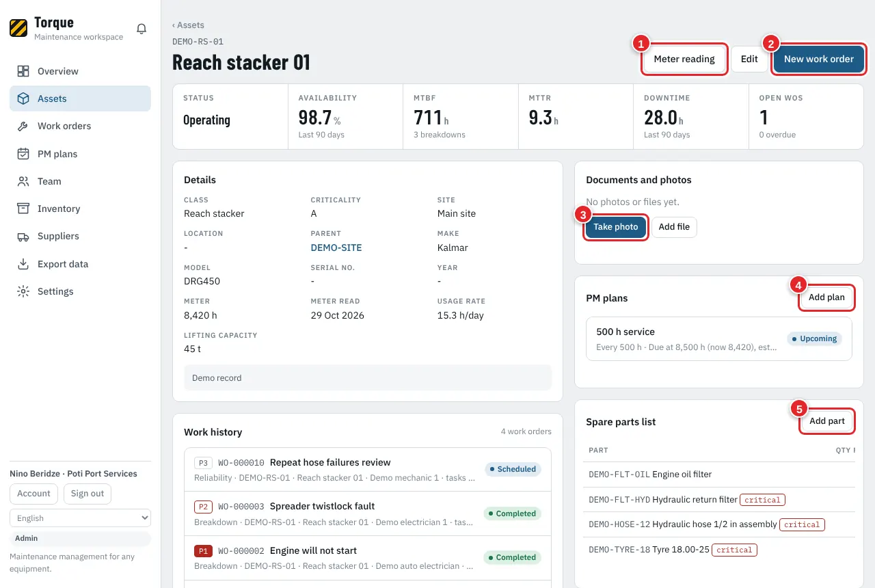This screenshot has height=588, width=875.
Task: Select the DEMO-FLT-OIL Engine oil filter row
Action: pos(721,475)
